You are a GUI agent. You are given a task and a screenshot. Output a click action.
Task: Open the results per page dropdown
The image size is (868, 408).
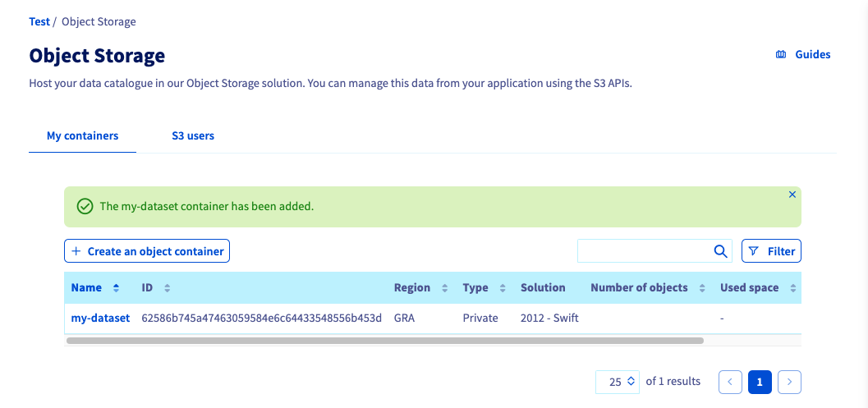coord(618,382)
